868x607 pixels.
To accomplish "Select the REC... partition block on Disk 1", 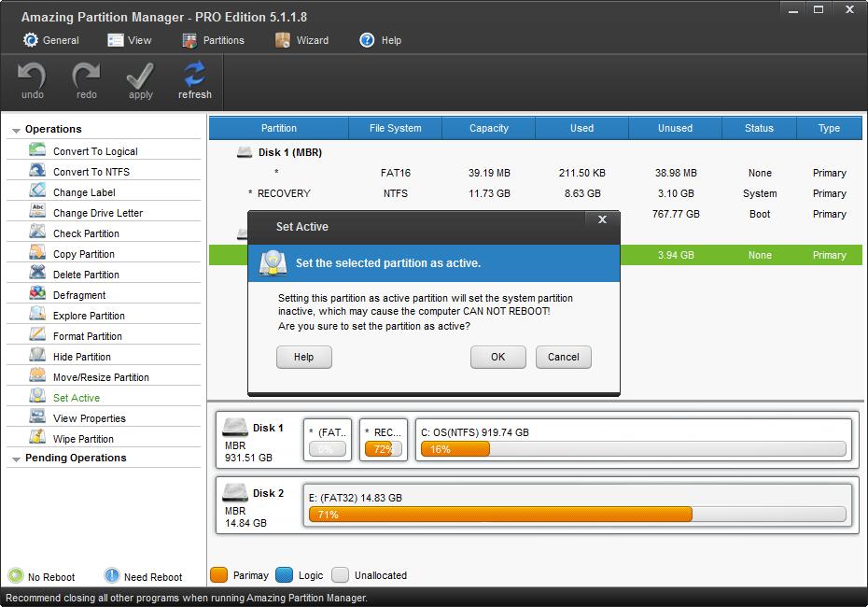I will point(383,440).
